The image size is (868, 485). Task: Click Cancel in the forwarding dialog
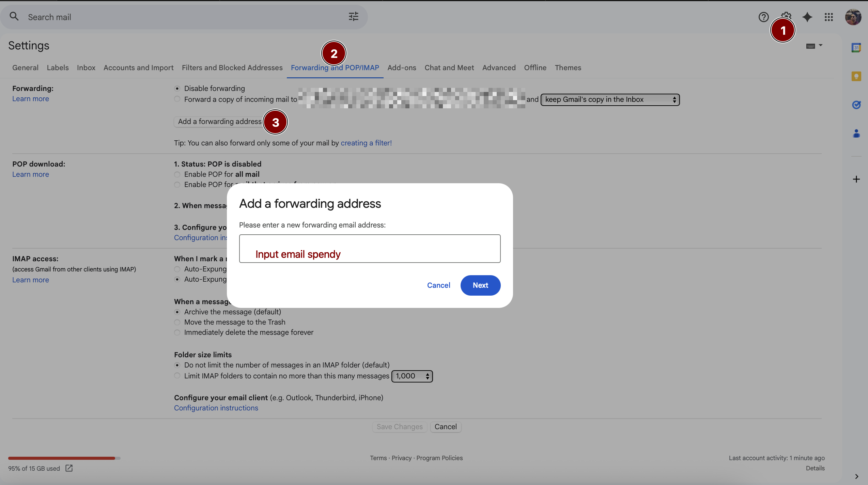pos(438,285)
